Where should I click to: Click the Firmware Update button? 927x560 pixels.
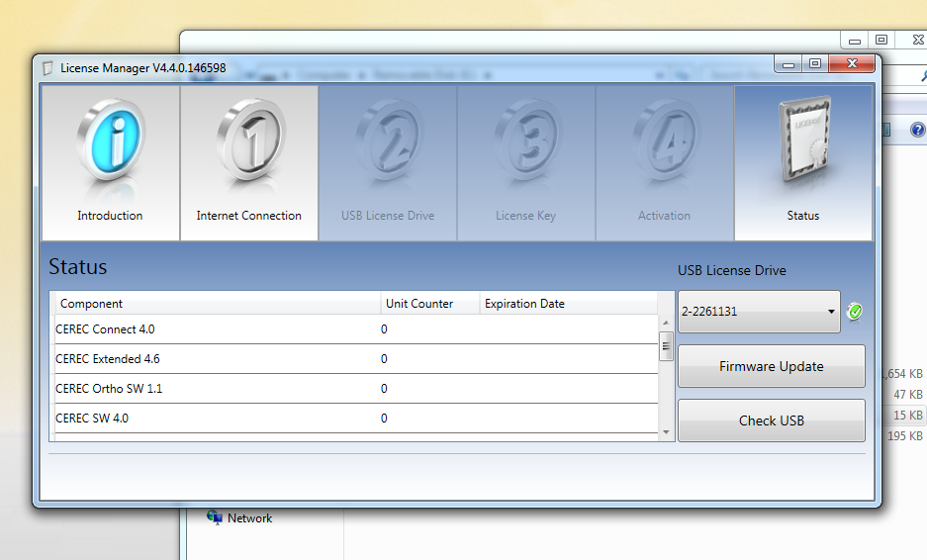(771, 366)
